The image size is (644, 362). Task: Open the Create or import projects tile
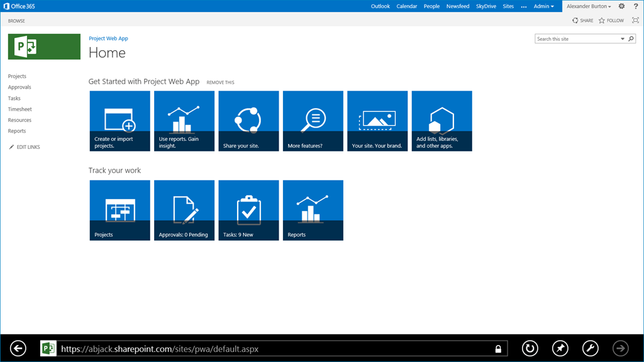click(120, 121)
